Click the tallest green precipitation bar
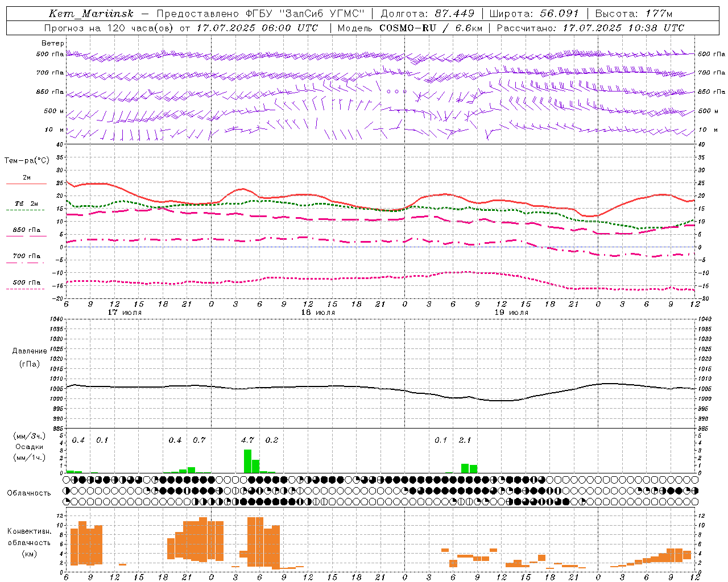This screenshot has width=728, height=582. coord(247,461)
